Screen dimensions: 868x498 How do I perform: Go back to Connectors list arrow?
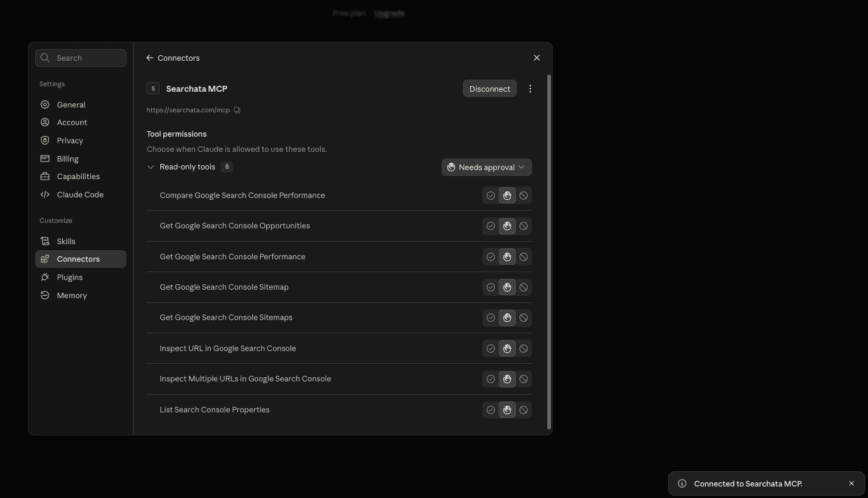tap(149, 58)
